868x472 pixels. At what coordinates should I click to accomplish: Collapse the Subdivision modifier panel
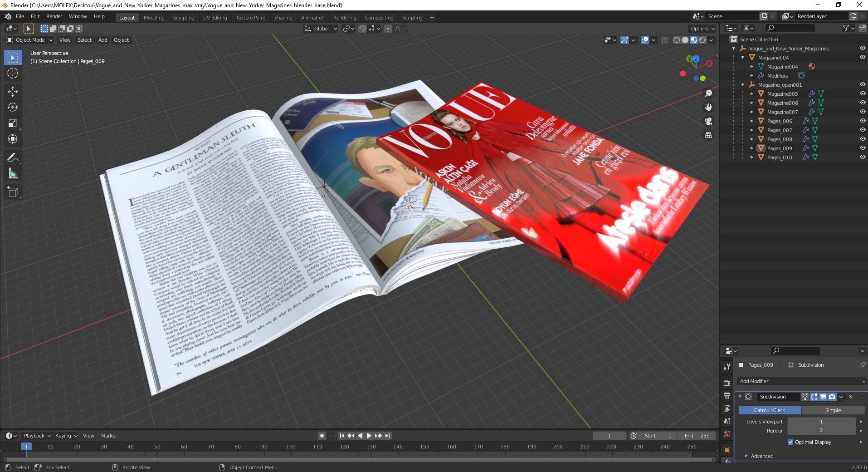coord(740,397)
